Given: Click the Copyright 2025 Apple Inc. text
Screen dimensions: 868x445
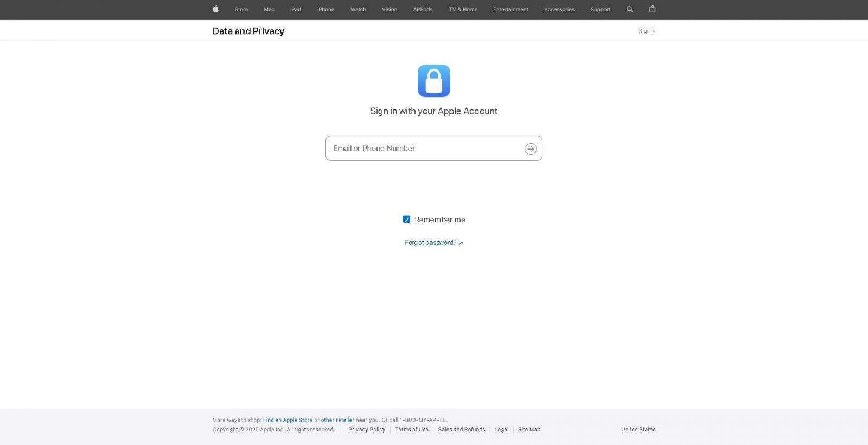Looking at the screenshot, I should tap(273, 429).
